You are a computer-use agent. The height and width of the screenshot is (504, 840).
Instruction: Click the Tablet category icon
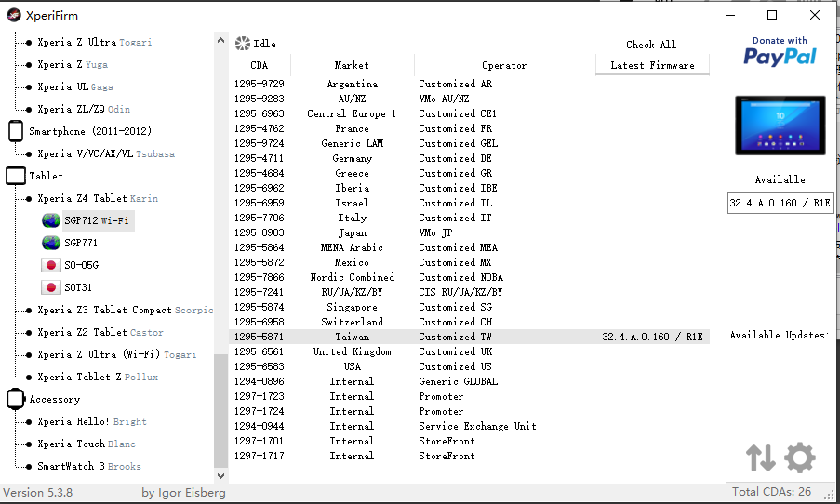(16, 176)
